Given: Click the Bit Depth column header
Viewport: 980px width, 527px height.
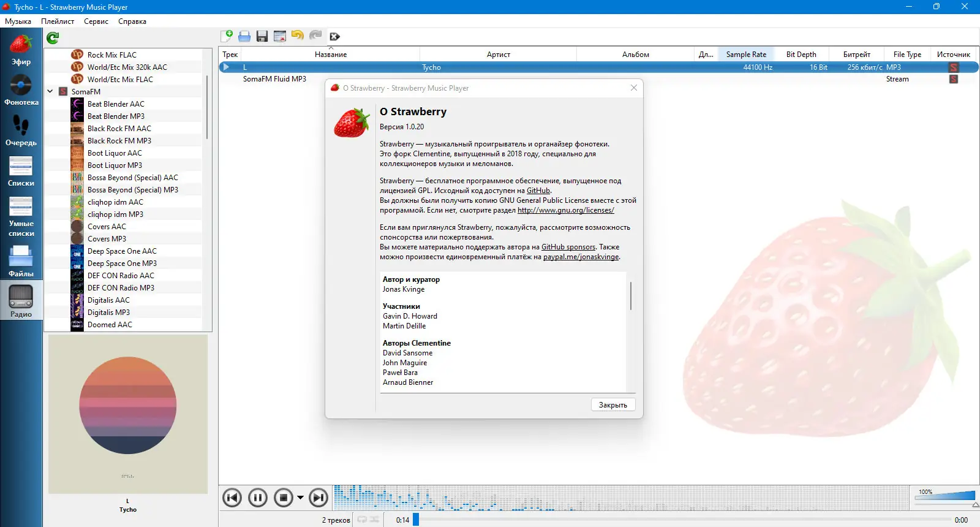Looking at the screenshot, I should pyautogui.click(x=801, y=55).
